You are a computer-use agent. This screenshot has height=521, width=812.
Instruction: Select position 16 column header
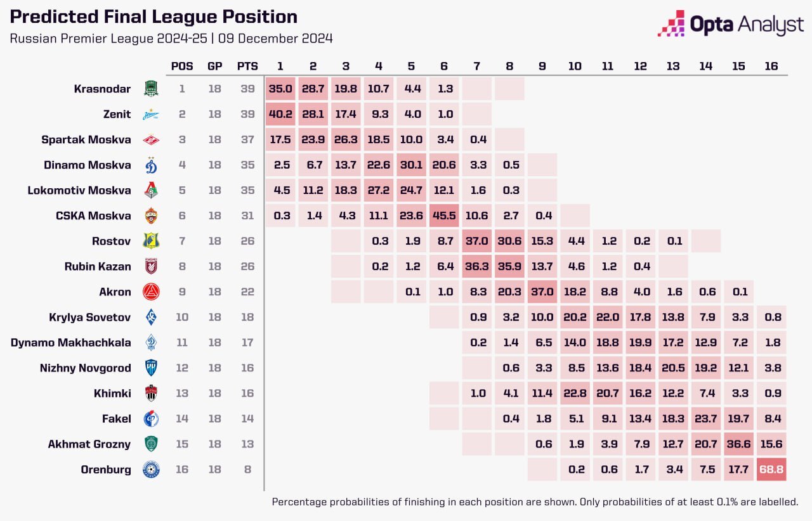(771, 66)
